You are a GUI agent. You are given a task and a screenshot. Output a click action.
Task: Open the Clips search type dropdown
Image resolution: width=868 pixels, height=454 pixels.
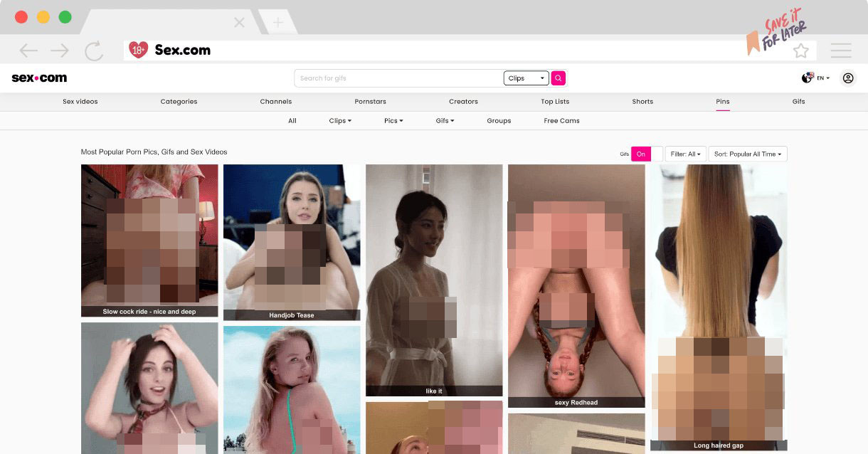coord(526,78)
